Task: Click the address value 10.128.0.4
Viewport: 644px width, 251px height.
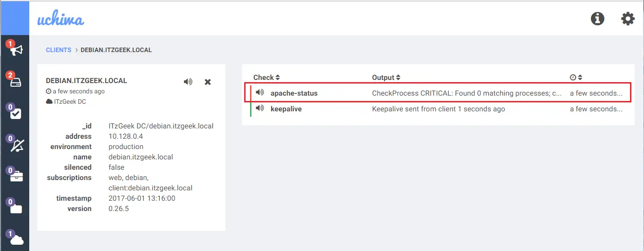Action: tap(126, 137)
